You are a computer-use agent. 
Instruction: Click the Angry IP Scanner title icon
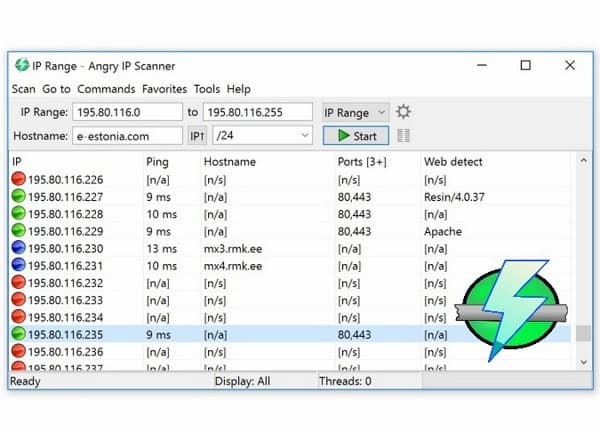(x=22, y=65)
